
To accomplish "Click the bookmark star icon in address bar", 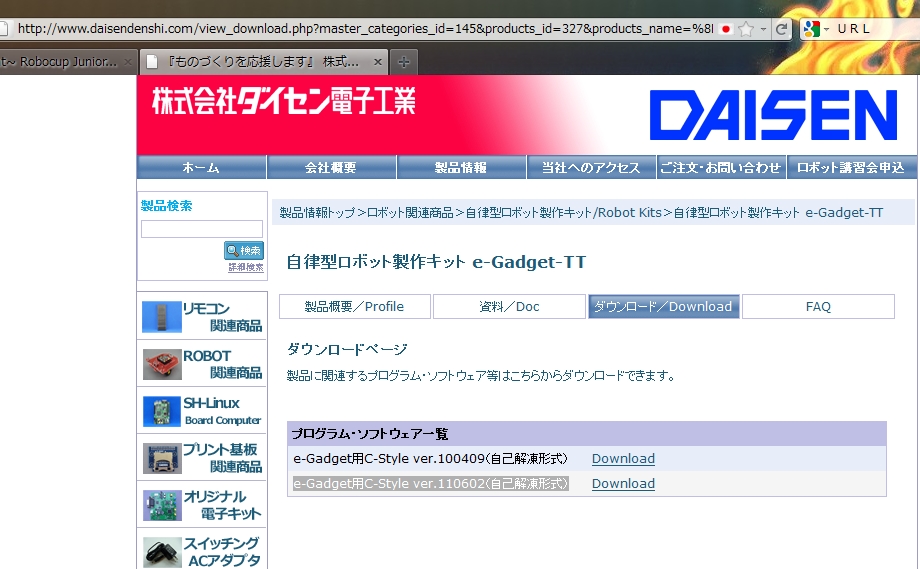I will point(746,29).
